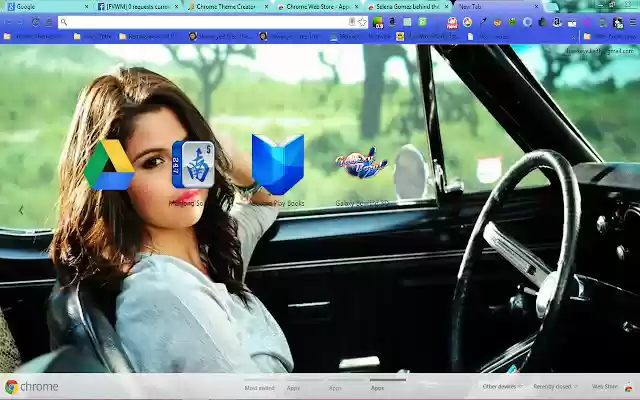The height and width of the screenshot is (400, 640).
Task: Open the Web Store link
Action: point(604,387)
